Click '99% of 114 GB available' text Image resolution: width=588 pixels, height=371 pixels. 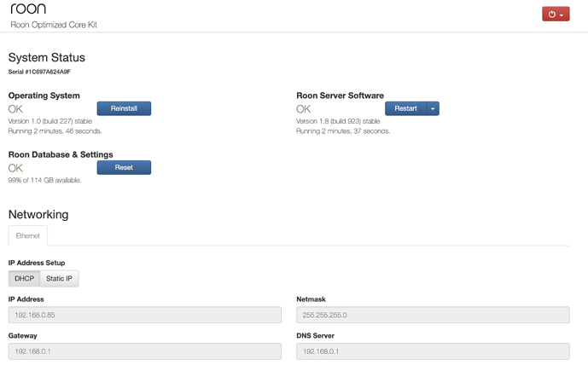44,180
